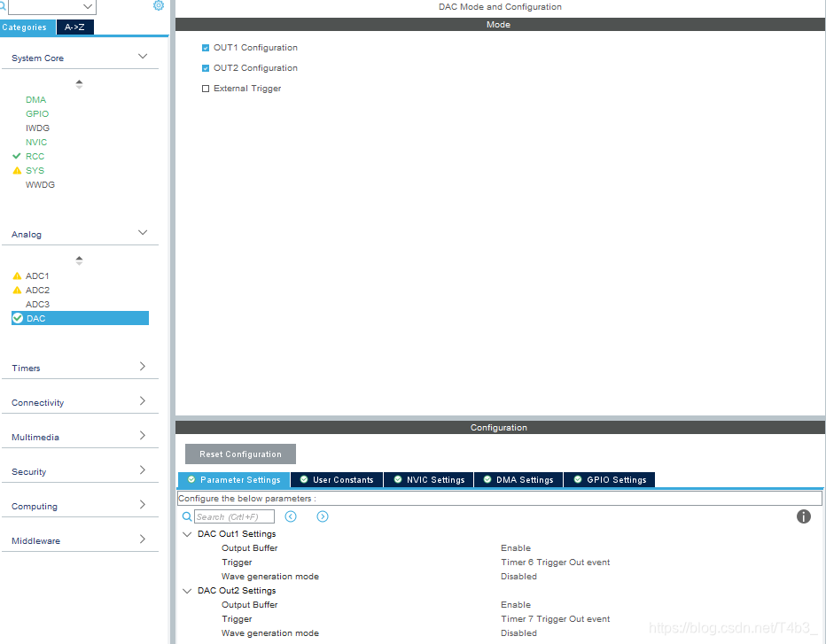Select 'Timer 6 Trigger Out event' value
The width and height of the screenshot is (826, 644).
click(x=555, y=563)
